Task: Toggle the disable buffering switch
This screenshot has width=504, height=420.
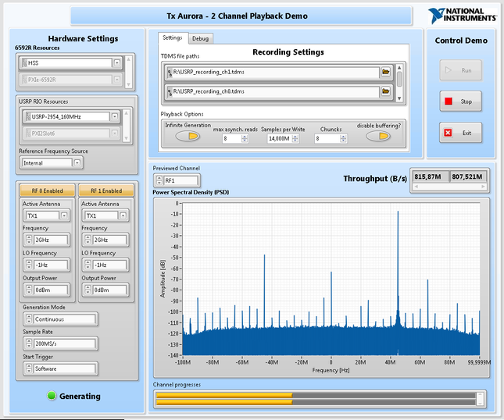Action: point(378,137)
